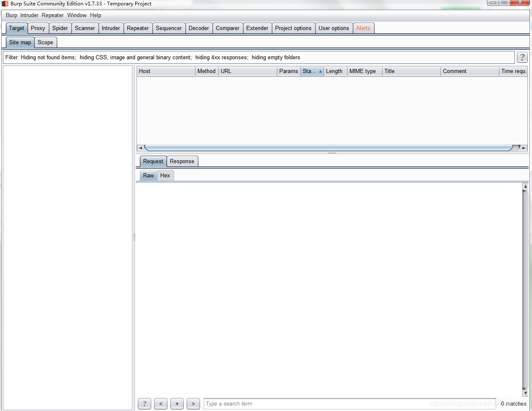Click the filter help question mark icon

tap(522, 57)
